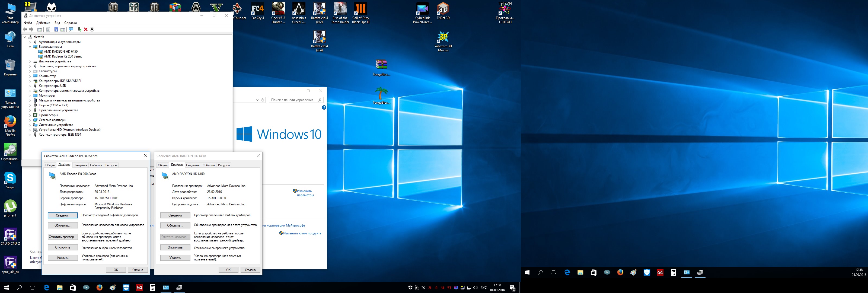
Task: Switch to События tab in HD 6450 properties
Action: coord(208,165)
